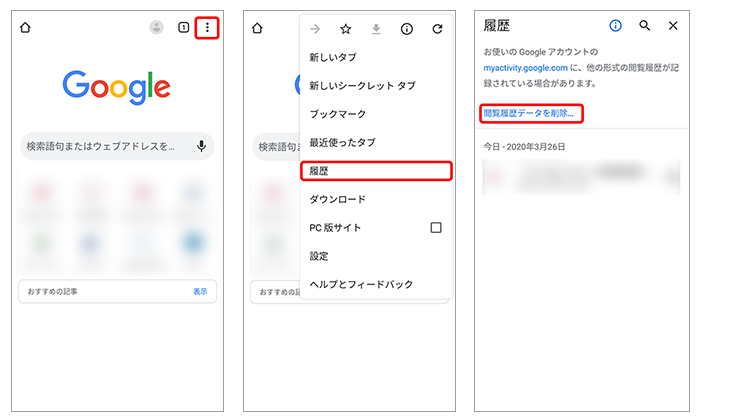
Task: Reload the page with the refresh icon
Action: 437,29
